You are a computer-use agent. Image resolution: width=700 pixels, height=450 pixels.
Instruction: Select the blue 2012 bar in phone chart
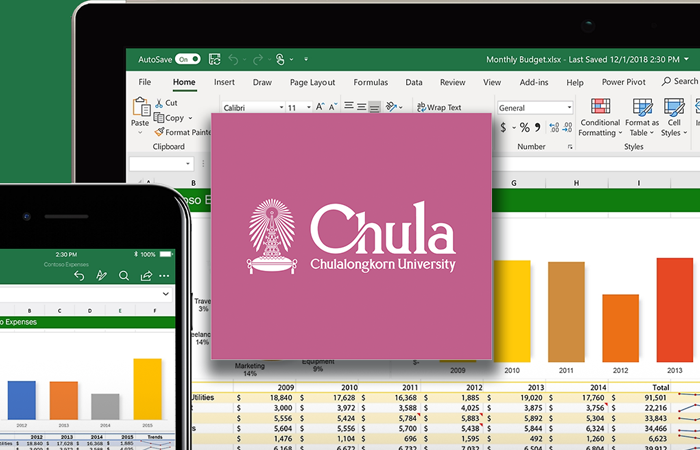pyautogui.click(x=21, y=400)
